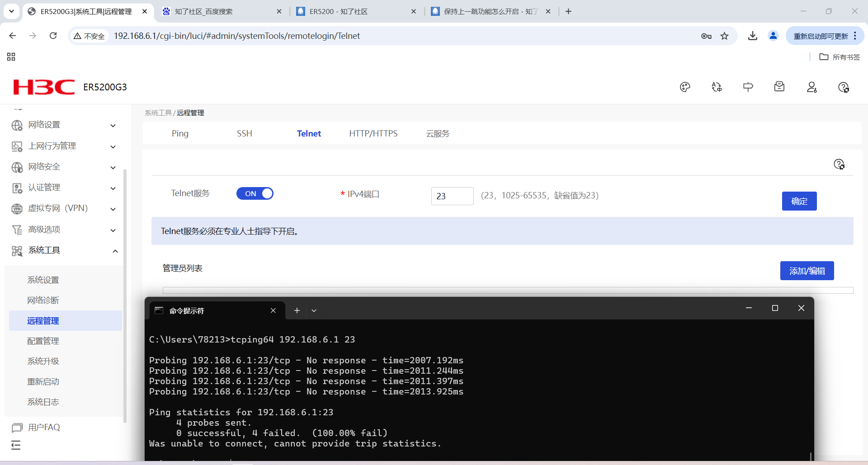Click the help icon in Telnet panel

[839, 164]
